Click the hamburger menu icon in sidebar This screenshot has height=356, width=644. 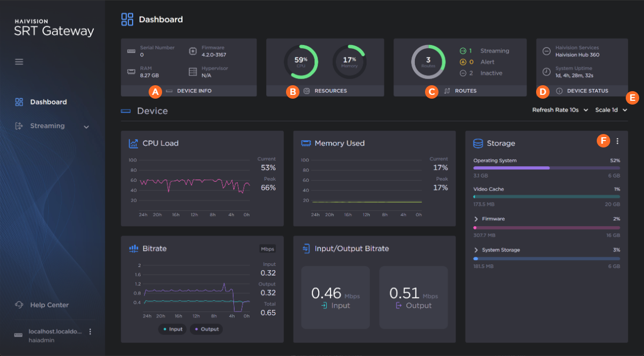[19, 62]
